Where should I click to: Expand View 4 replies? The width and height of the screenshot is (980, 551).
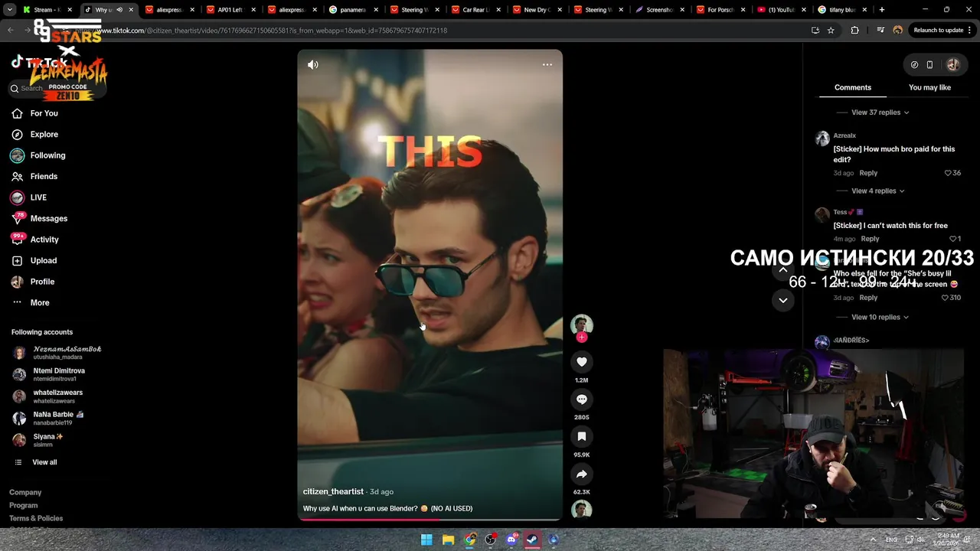pyautogui.click(x=877, y=191)
